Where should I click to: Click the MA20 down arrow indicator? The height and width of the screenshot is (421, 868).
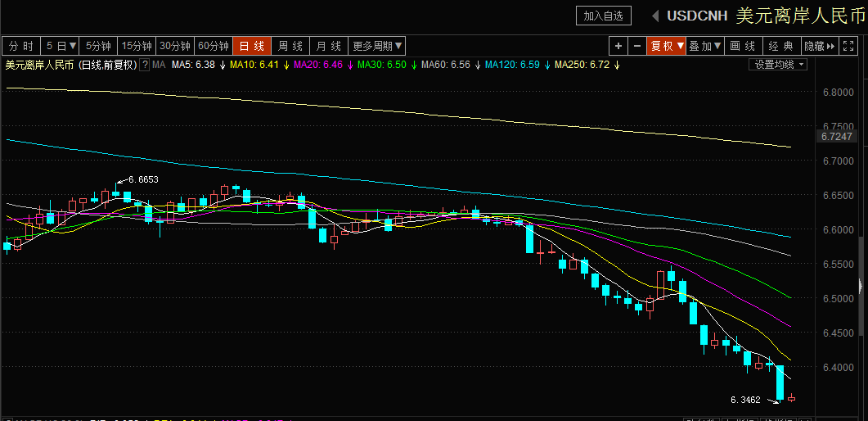pyautogui.click(x=350, y=65)
